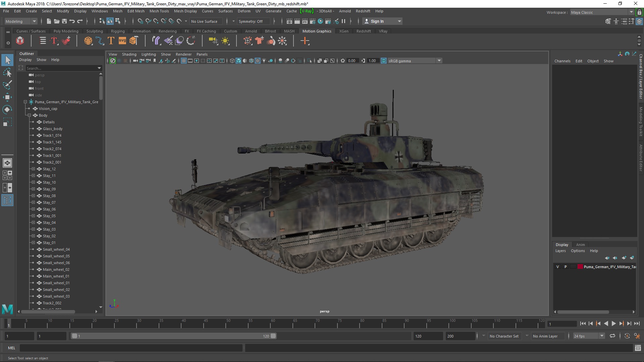Click the Outliner horizontal scrollbar
The width and height of the screenshot is (644, 362).
click(x=48, y=312)
